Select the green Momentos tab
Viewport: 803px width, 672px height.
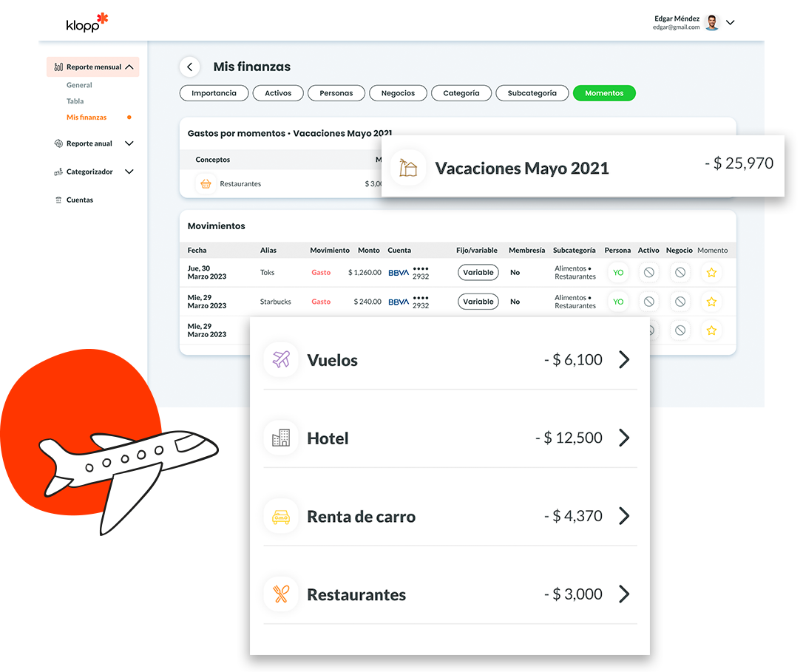(604, 93)
